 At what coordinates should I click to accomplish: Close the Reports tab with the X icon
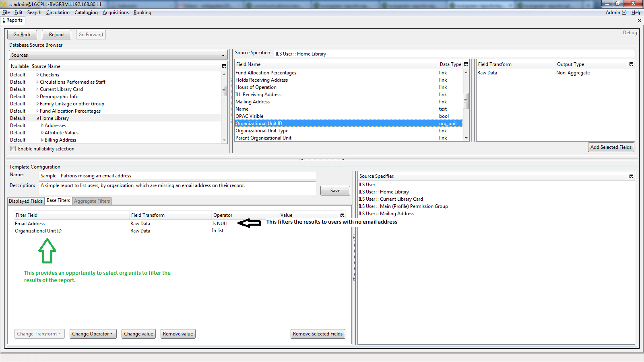[x=639, y=21]
